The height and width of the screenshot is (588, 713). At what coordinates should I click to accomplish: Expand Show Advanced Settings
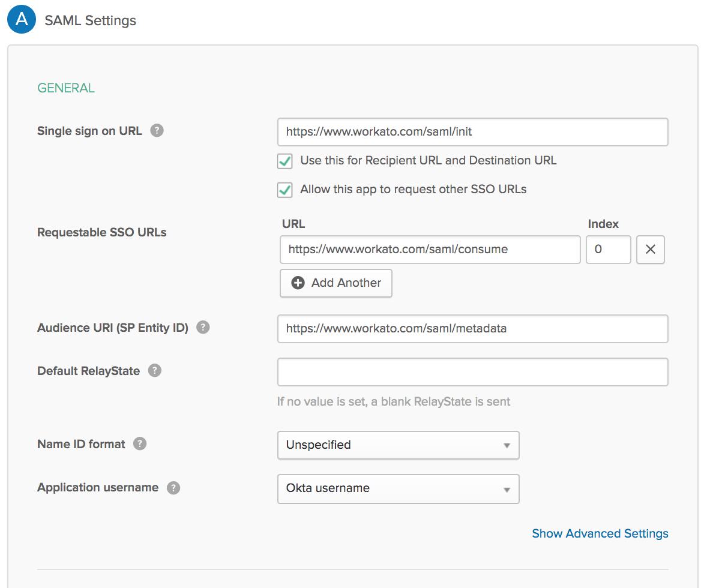point(600,533)
